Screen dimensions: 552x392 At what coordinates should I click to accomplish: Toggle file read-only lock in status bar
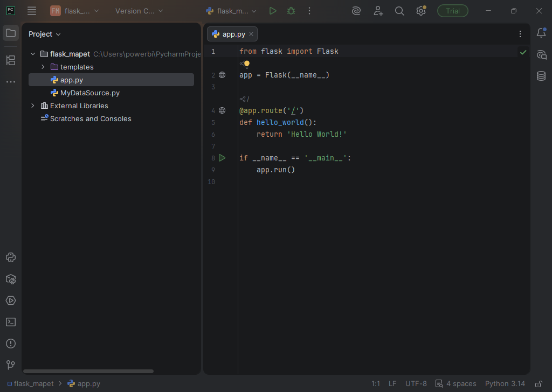tap(539, 383)
